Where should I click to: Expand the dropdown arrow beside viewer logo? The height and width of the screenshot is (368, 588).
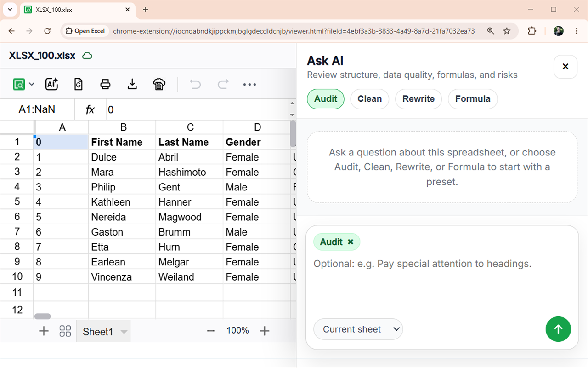click(x=32, y=84)
